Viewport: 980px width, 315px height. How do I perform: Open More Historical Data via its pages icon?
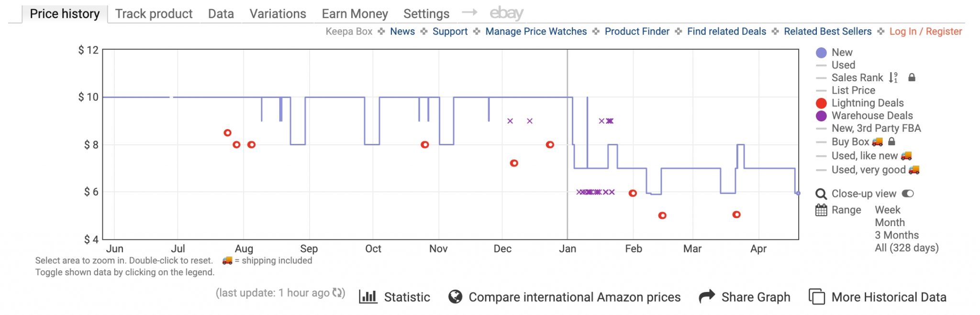(817, 297)
